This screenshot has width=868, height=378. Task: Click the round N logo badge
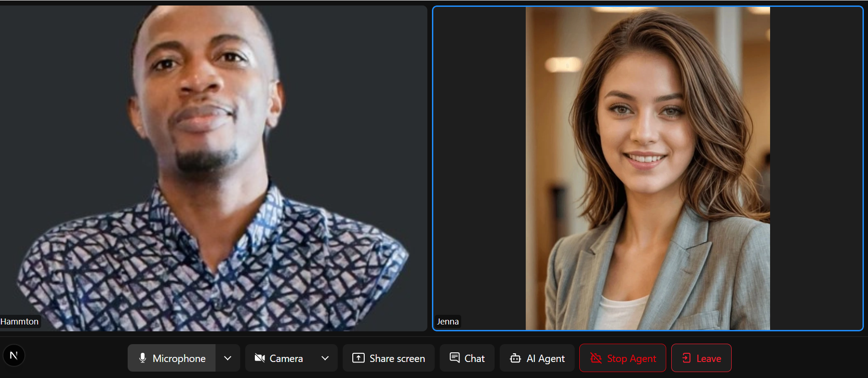tap(14, 356)
